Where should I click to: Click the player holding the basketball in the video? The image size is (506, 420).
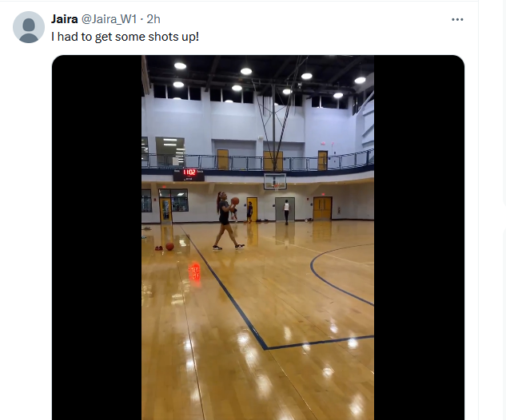click(x=228, y=221)
